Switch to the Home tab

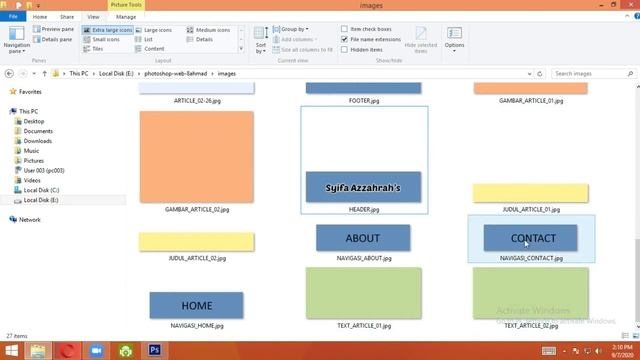pos(40,17)
